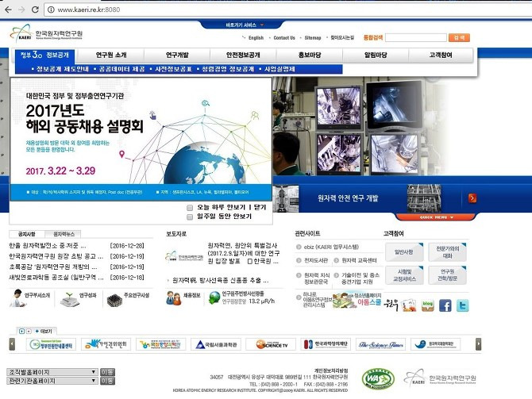
Task: Click the KAERI logo at top left
Action: click(x=47, y=33)
